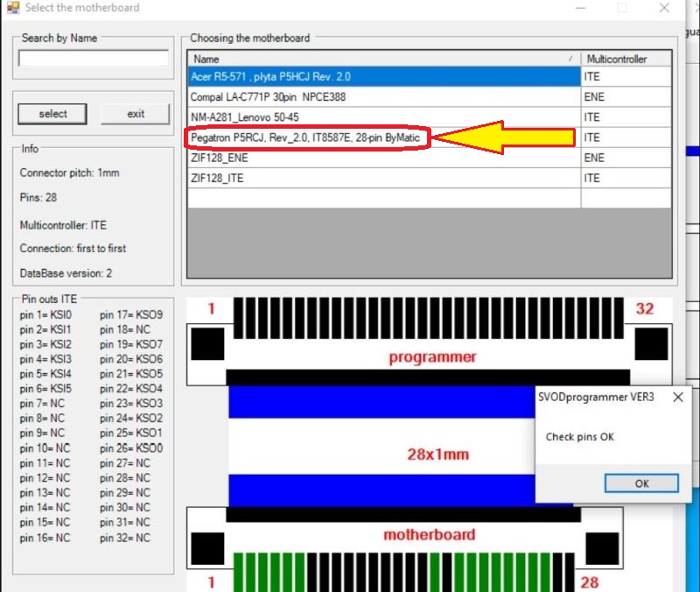Click the red 'motherboard' connector label

[x=429, y=534]
